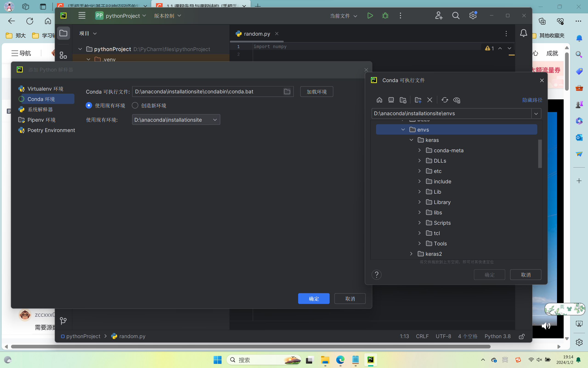Open the pythonProject project dropdown
The height and width of the screenshot is (368, 588).
(121, 16)
